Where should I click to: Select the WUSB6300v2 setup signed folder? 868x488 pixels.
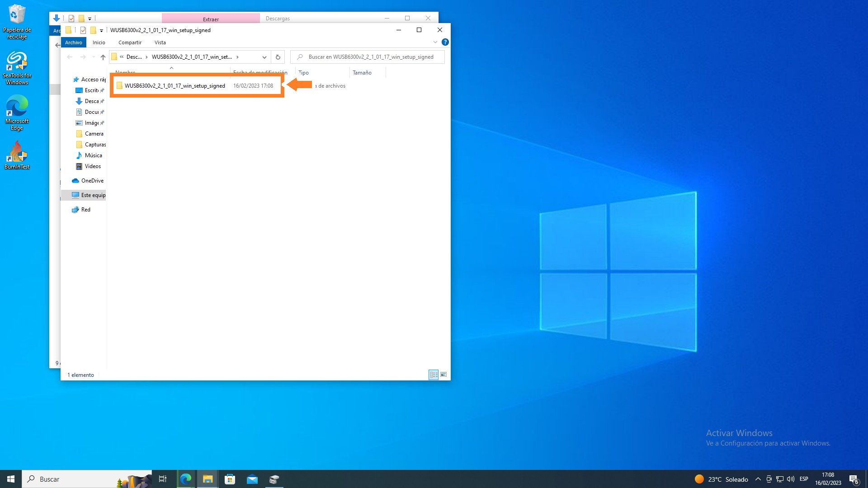click(x=175, y=86)
